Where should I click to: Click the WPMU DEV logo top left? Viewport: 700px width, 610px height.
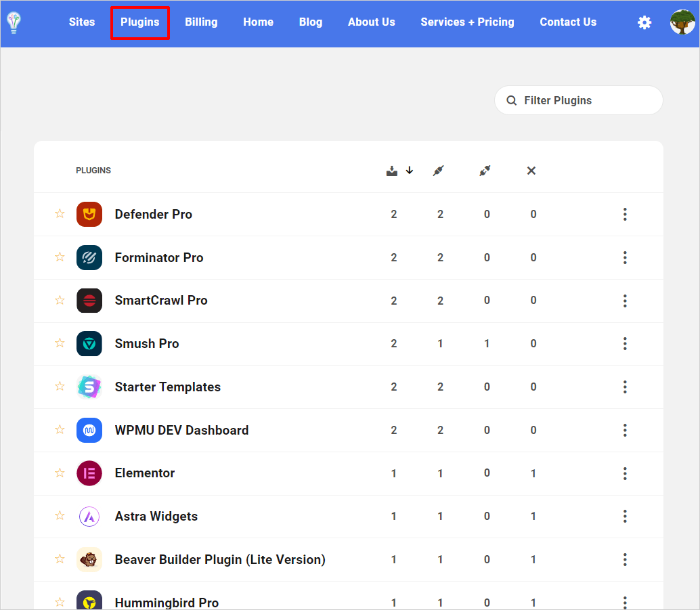pyautogui.click(x=14, y=23)
